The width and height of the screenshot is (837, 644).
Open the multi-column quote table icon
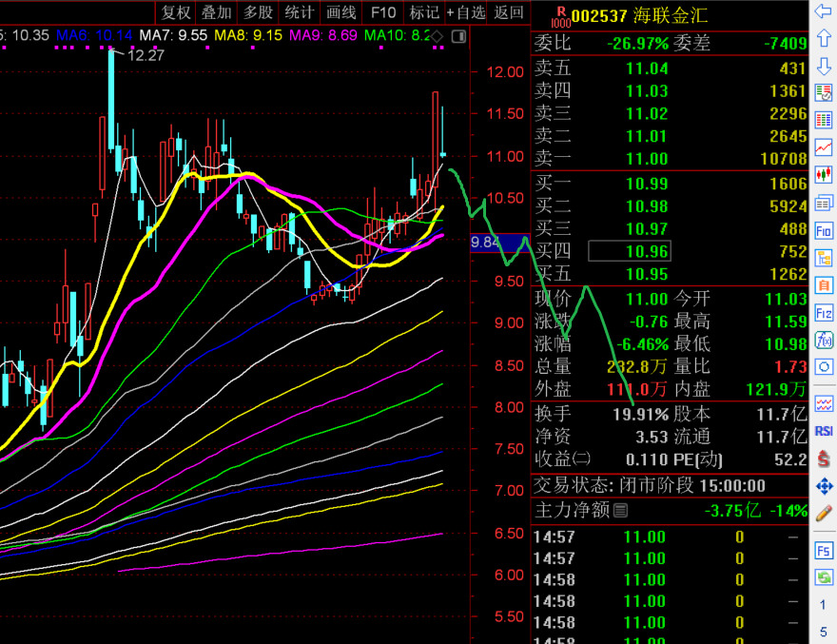[x=823, y=120]
